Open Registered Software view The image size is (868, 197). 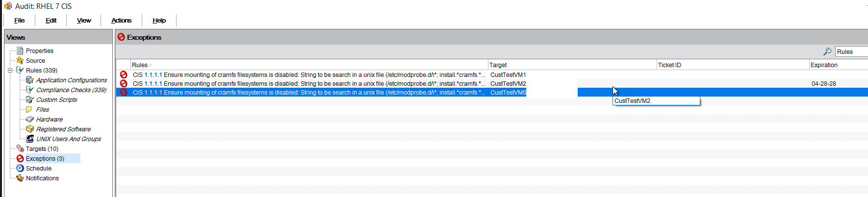pos(64,129)
